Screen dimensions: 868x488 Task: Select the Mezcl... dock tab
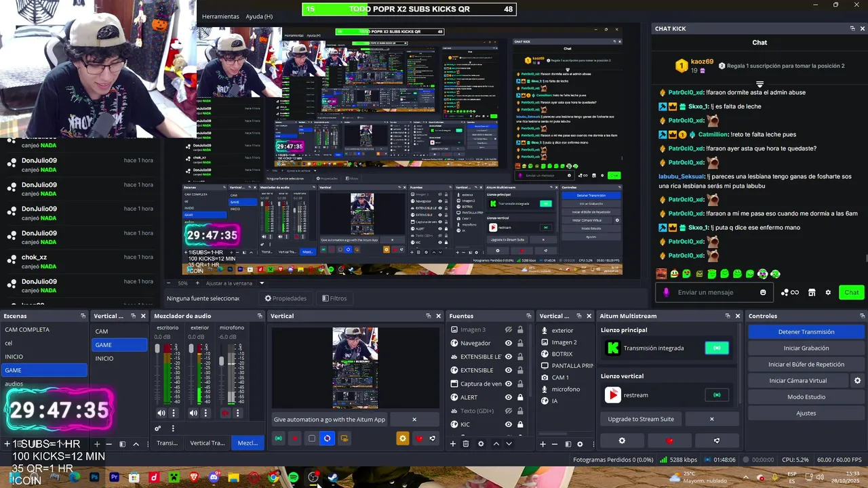(x=248, y=443)
